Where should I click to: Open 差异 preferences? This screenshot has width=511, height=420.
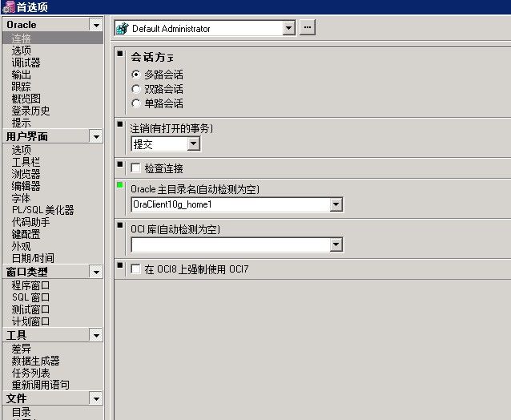point(21,349)
